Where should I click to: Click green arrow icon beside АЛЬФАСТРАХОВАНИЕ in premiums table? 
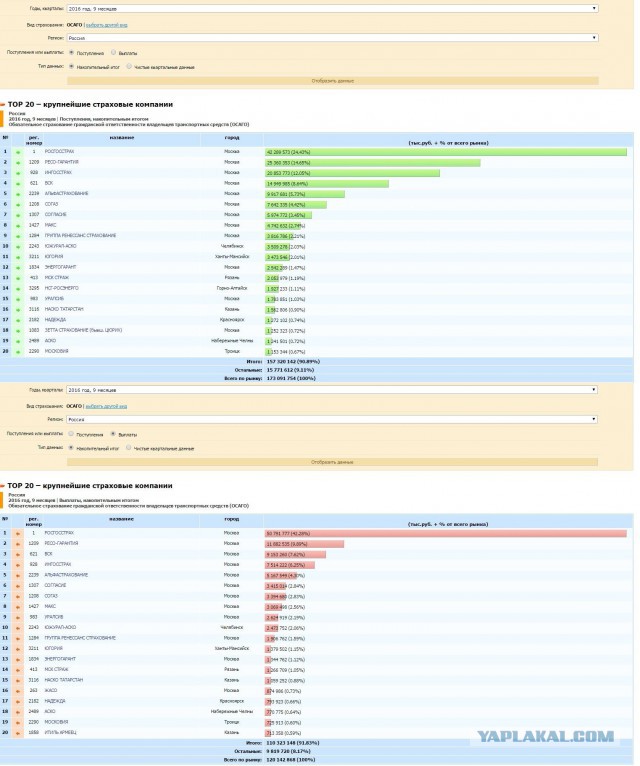(x=18, y=194)
